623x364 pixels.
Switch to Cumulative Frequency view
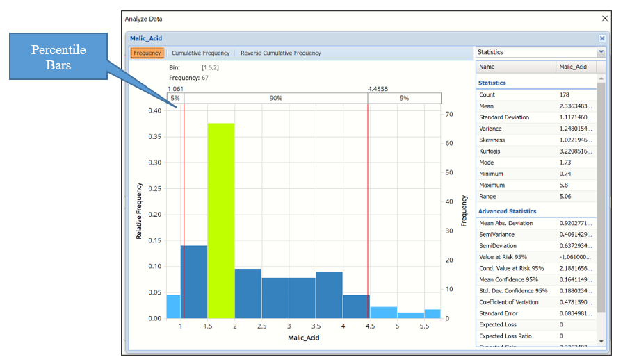click(200, 53)
